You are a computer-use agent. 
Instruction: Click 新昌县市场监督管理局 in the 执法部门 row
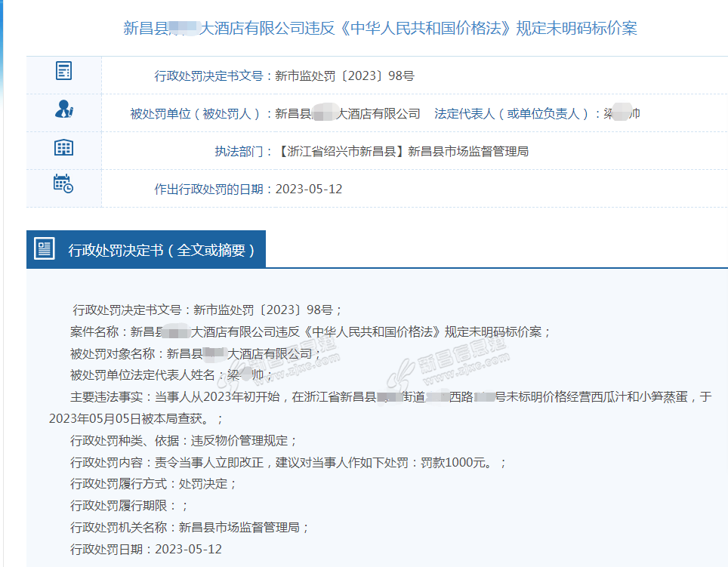point(468,152)
